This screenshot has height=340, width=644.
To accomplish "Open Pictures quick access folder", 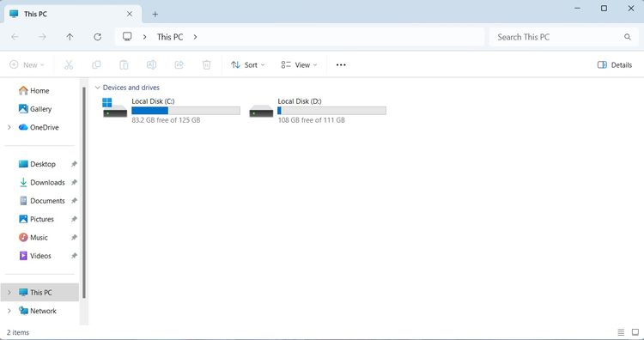I will pos(42,219).
